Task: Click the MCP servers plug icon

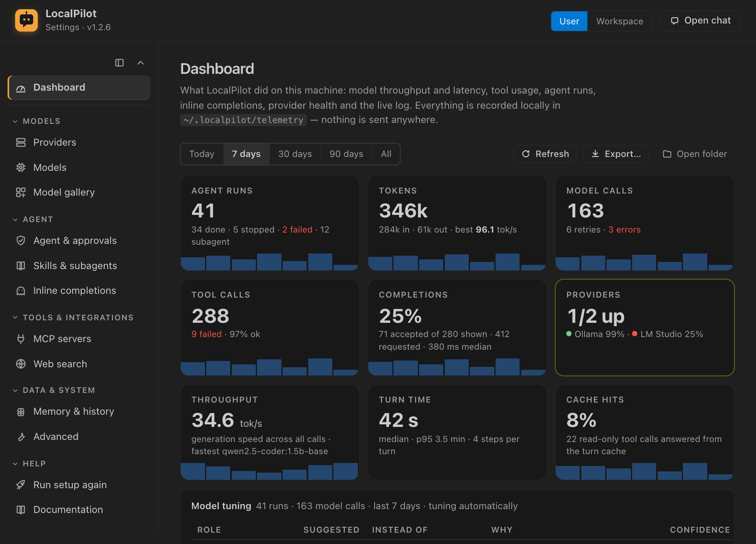Action: click(21, 339)
